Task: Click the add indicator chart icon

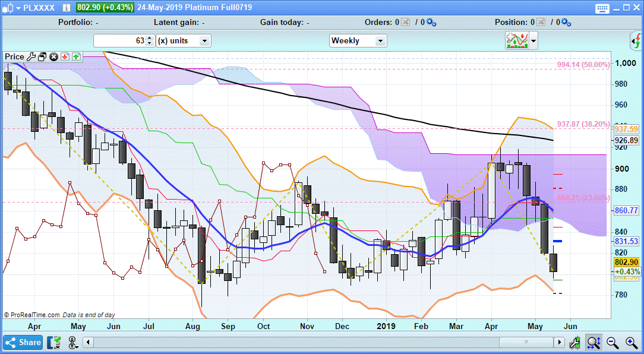Action: click(517, 40)
